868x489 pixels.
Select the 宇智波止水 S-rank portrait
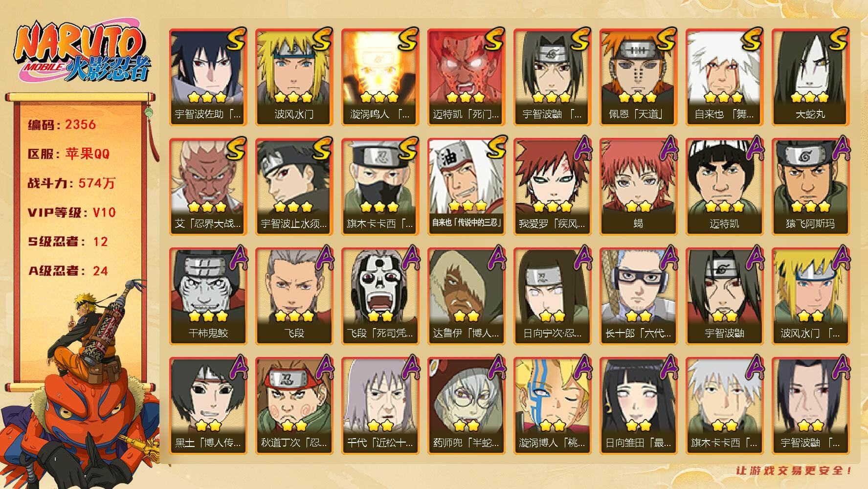[294, 186]
